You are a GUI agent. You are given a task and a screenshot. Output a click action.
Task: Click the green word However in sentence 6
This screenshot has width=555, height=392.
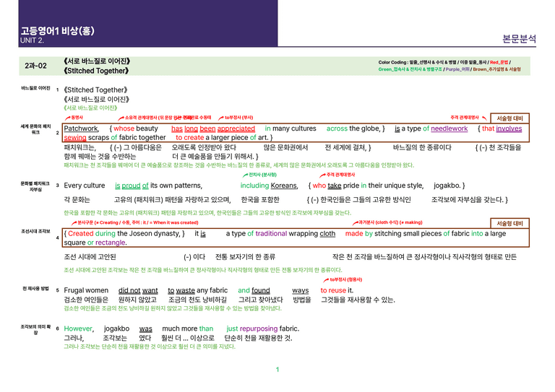coord(79,328)
